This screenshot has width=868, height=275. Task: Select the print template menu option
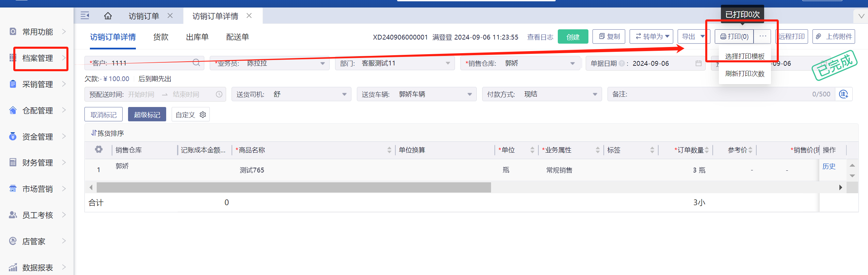coord(744,56)
